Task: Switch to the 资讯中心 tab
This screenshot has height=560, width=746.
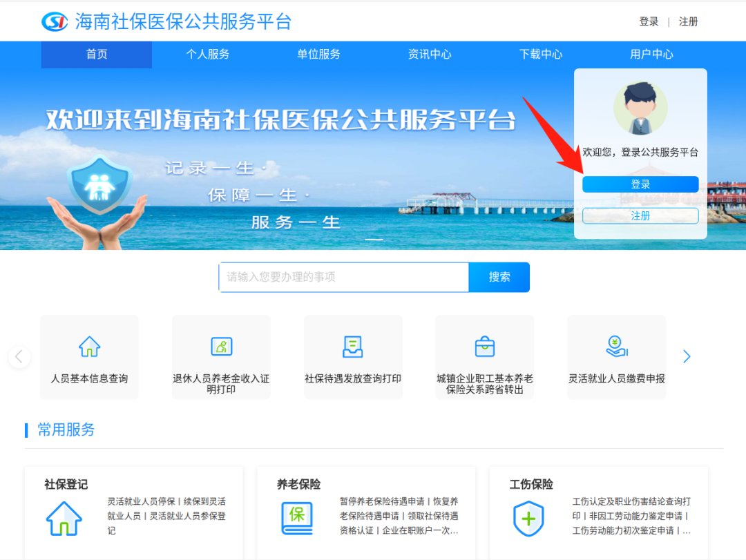Action: coord(430,55)
